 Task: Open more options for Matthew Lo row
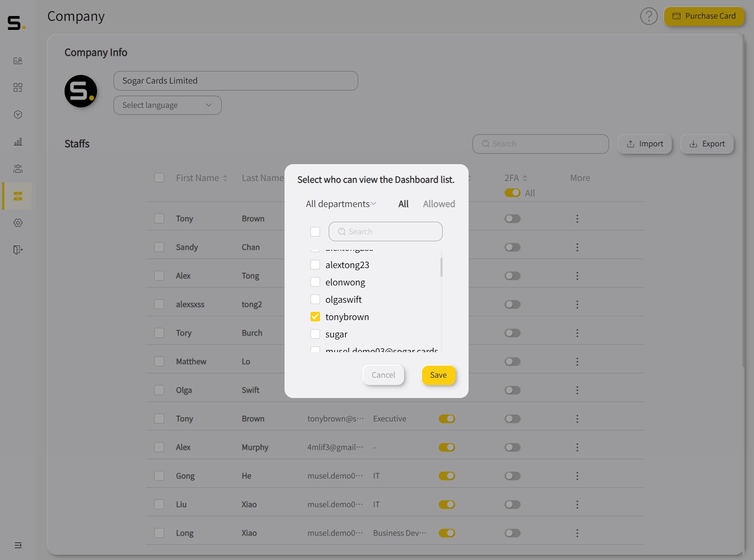click(x=577, y=362)
